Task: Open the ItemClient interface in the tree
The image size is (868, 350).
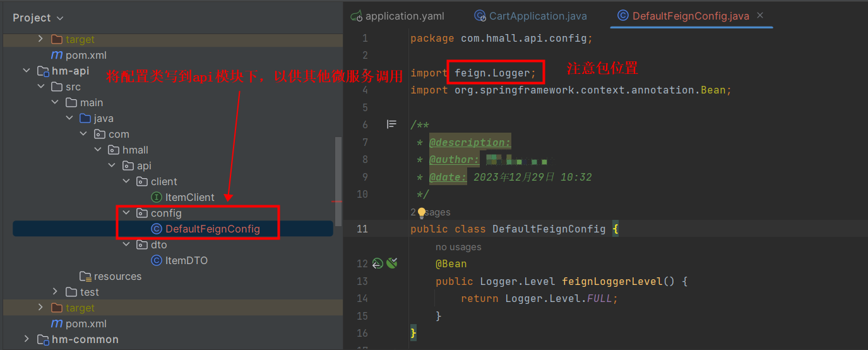Action: (x=189, y=197)
